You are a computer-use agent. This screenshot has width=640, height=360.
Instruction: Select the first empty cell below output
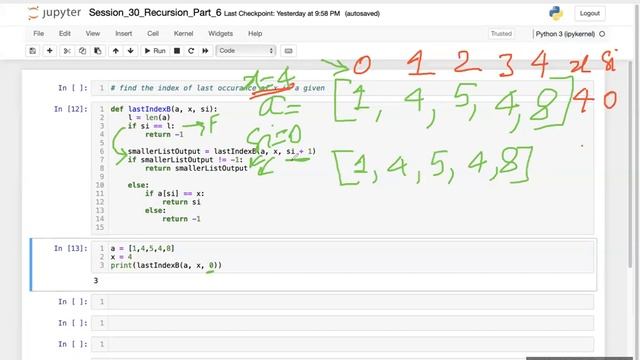coord(342,302)
